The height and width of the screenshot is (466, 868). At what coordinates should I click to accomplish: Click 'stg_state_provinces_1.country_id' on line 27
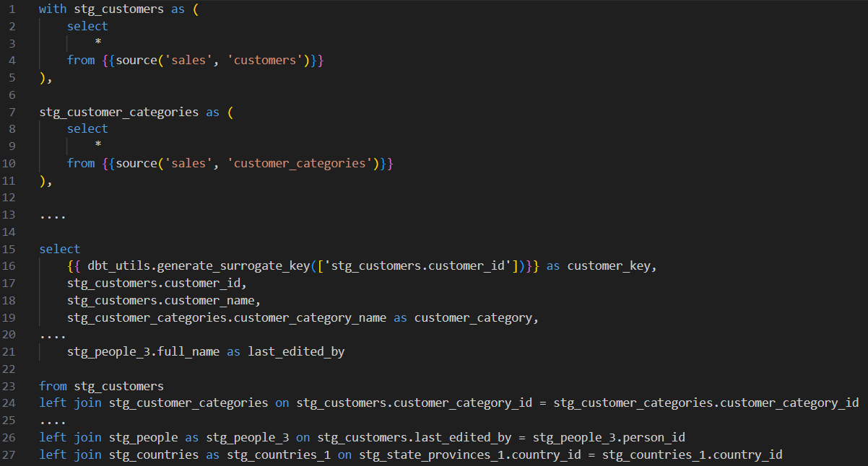point(470,454)
